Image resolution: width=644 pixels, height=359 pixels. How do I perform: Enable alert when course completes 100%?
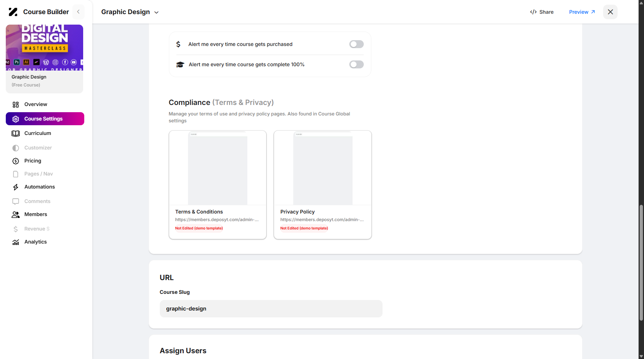click(357, 64)
